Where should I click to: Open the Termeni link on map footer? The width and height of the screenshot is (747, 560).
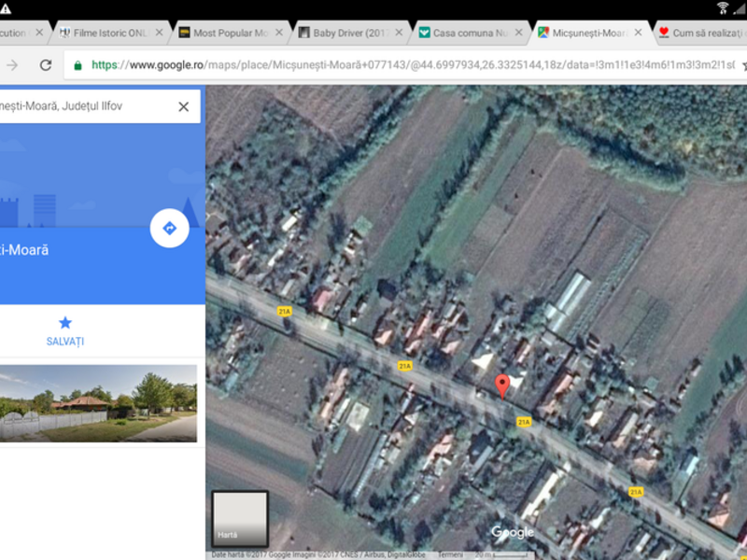[450, 554]
